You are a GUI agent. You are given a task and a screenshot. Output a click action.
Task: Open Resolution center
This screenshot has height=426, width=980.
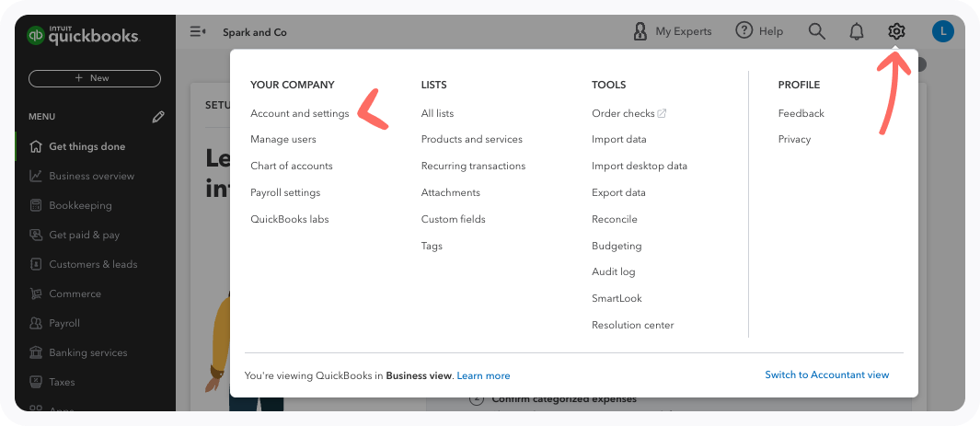632,325
